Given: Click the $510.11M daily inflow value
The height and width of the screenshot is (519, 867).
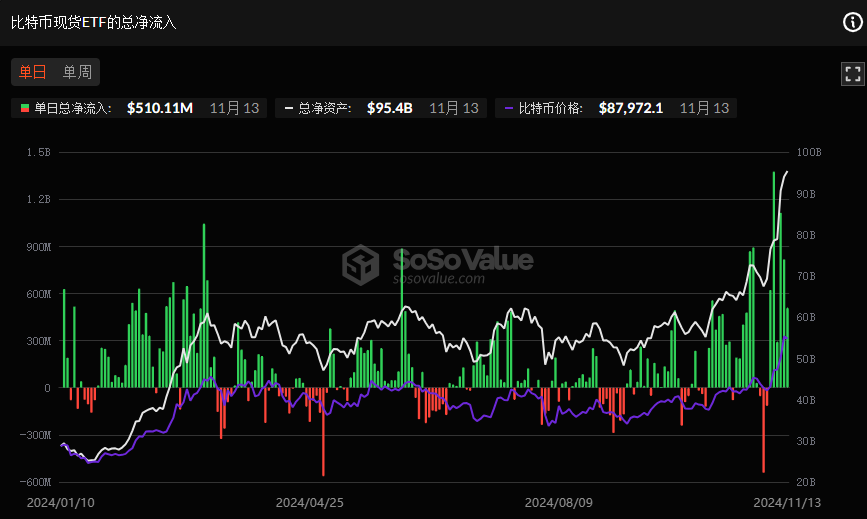Looking at the screenshot, I should click(x=160, y=108).
